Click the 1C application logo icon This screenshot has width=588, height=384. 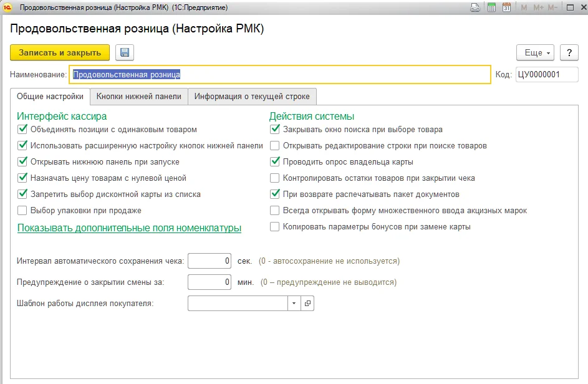tap(7, 7)
